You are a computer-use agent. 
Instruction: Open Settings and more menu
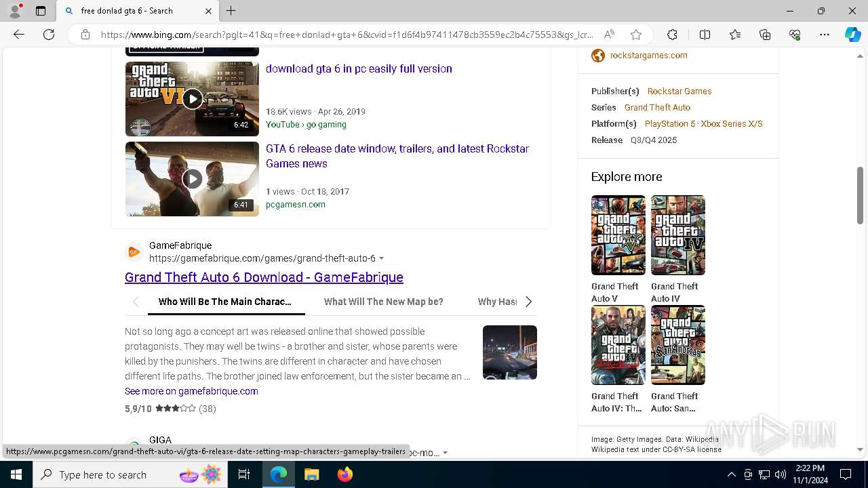[x=825, y=35]
